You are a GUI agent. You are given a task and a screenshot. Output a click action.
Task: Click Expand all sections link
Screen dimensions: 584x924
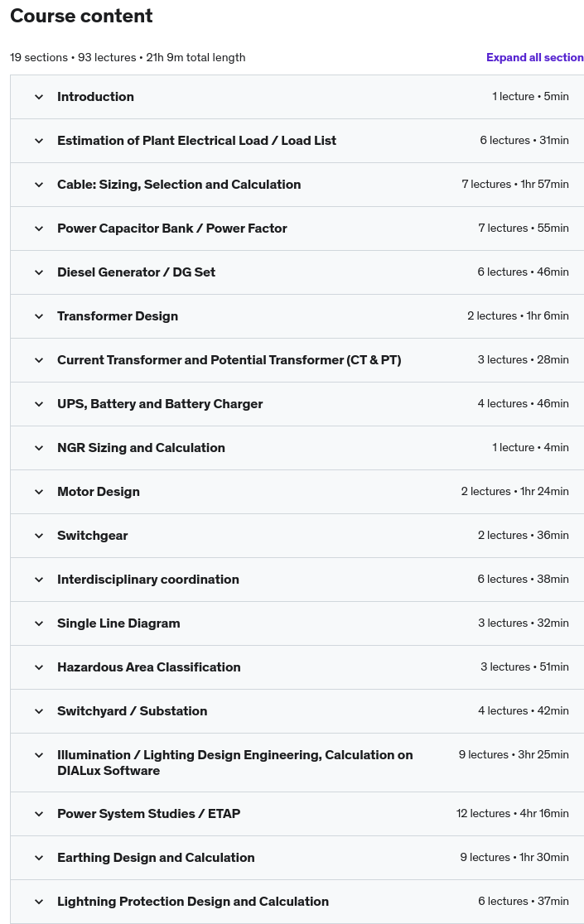pyautogui.click(x=534, y=57)
